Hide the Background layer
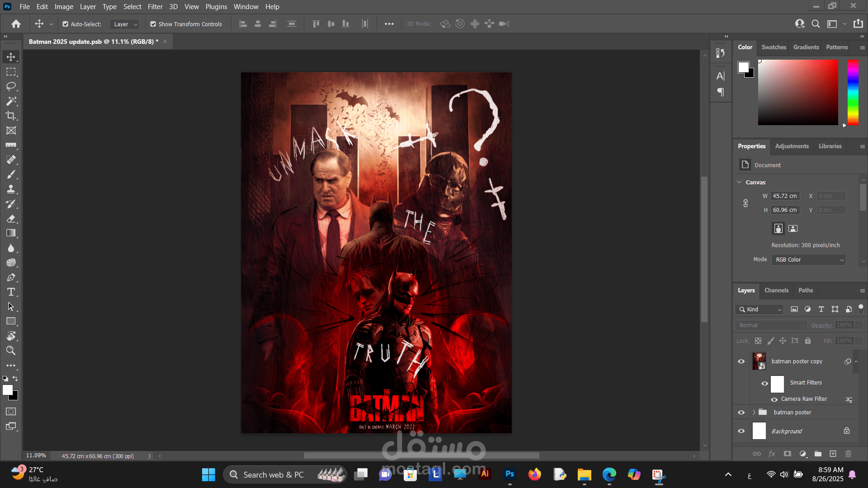This screenshot has height=488, width=868. point(741,431)
